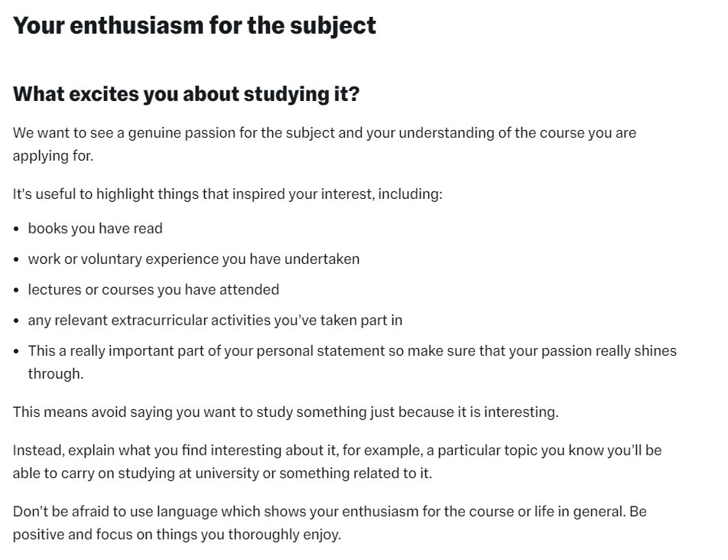Image resolution: width=728 pixels, height=560 pixels.
Task: Click the 'Your enthusiasm for the subject' heading
Action: coord(194,25)
